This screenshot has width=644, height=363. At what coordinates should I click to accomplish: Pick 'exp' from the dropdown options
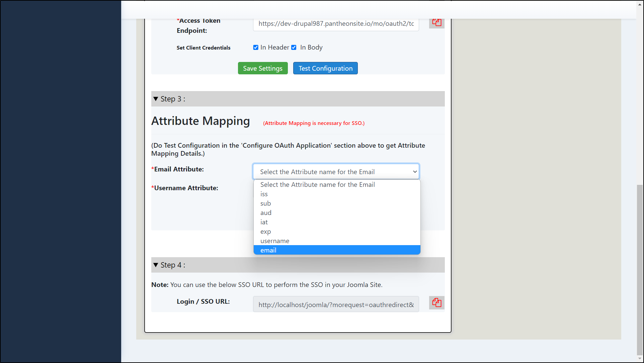click(337, 231)
